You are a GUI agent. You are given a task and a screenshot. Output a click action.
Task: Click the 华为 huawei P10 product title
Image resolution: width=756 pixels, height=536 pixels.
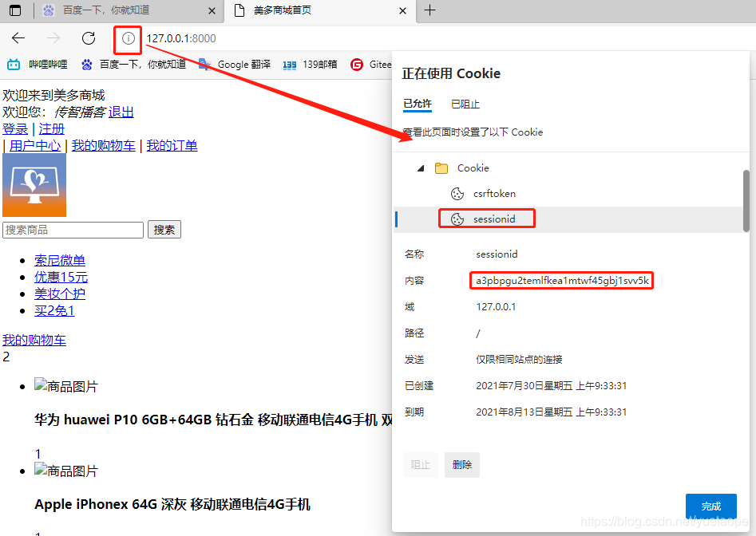pos(214,420)
